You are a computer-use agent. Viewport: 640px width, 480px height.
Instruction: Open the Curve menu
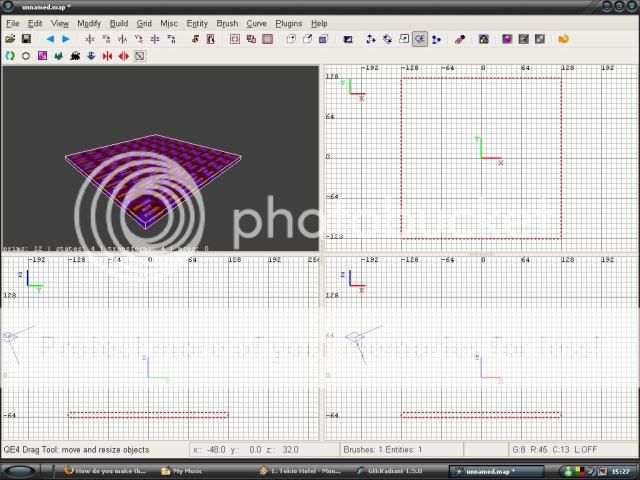pos(256,23)
